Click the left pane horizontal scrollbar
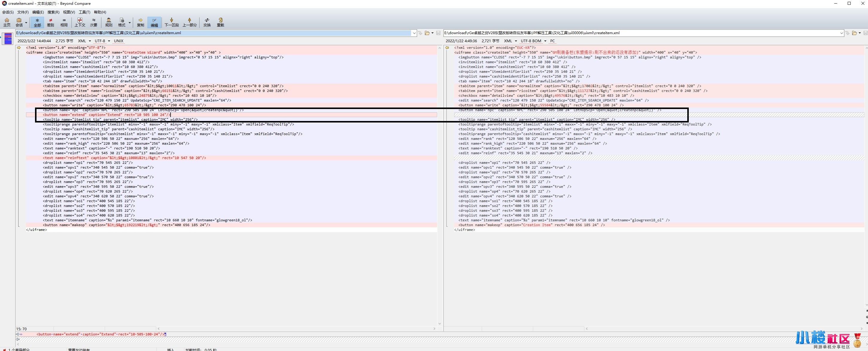Screen dimensions: 868x351 [296, 329]
